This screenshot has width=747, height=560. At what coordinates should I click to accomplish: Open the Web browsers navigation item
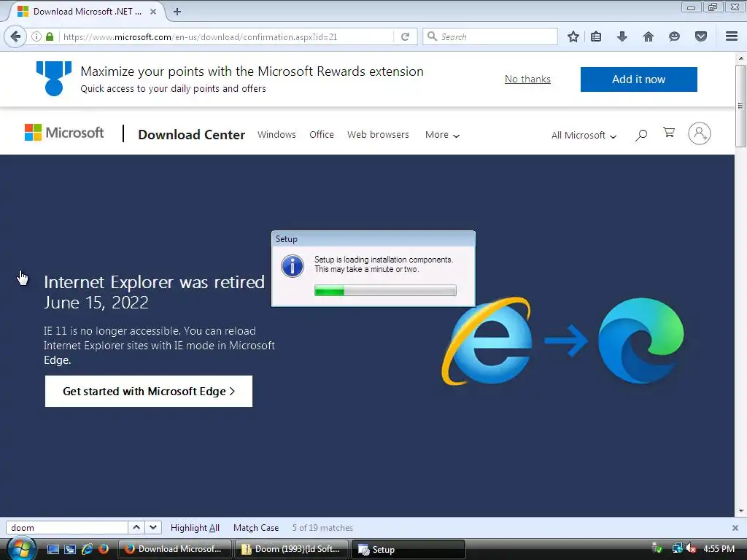(x=379, y=135)
